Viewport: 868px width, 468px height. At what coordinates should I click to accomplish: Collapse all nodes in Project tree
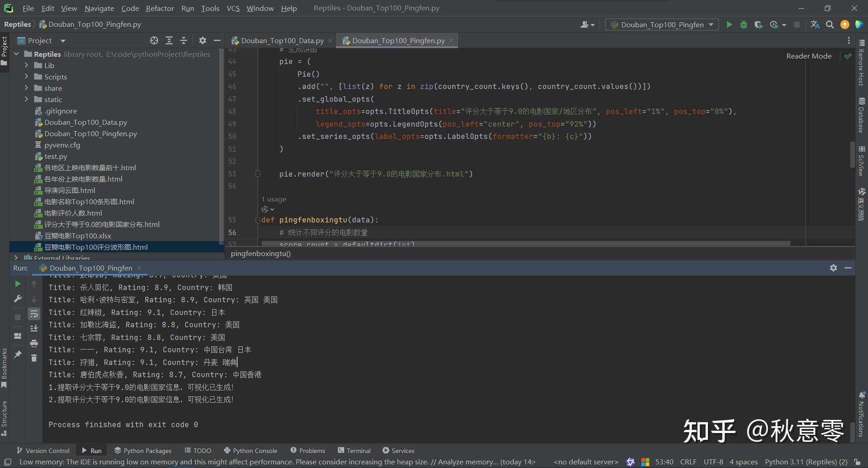click(183, 40)
